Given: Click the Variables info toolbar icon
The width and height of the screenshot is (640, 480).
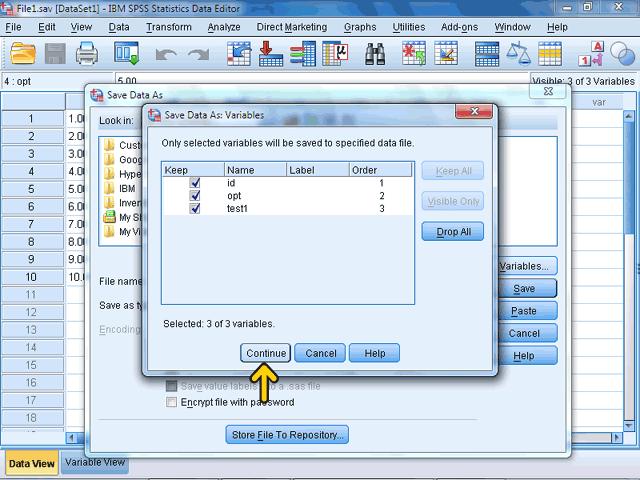Looking at the screenshot, I should [x=303, y=53].
